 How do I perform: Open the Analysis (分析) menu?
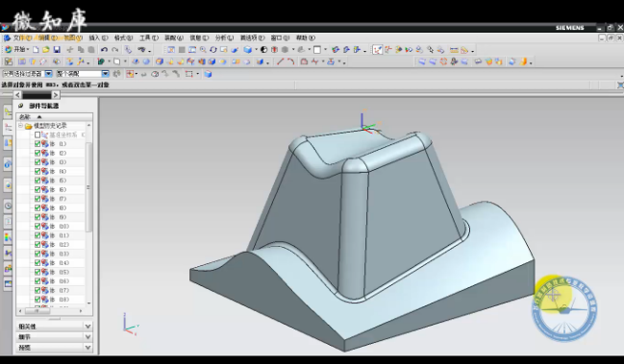[x=224, y=37]
